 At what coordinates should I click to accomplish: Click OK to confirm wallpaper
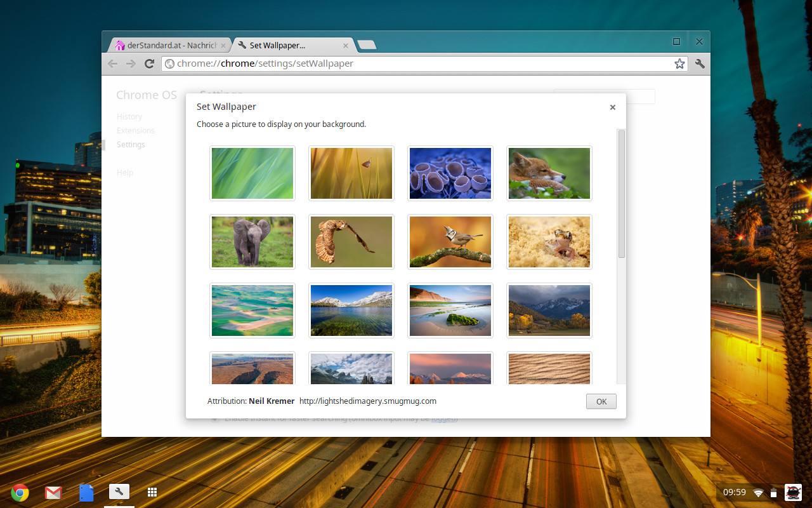[601, 401]
